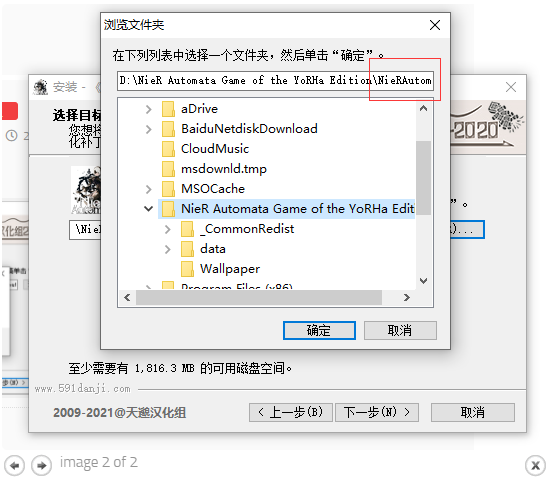
Task: Click the 下一步(N) installer button
Action: pos(377,412)
